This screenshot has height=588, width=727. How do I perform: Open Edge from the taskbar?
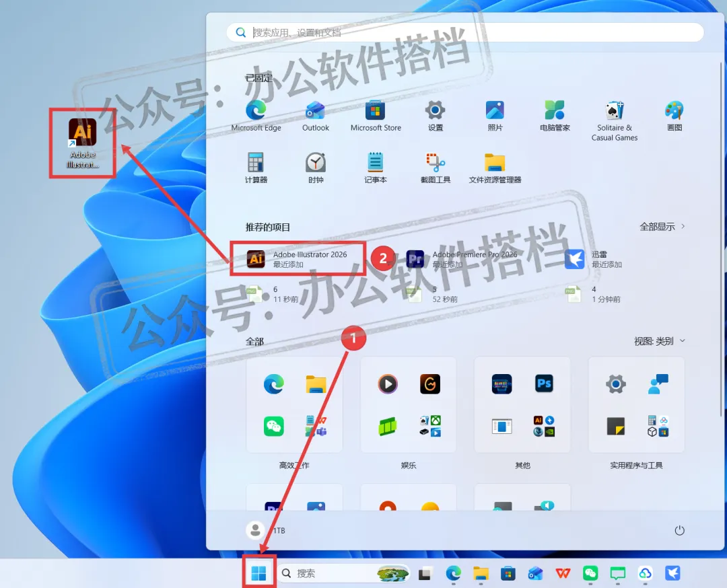(453, 574)
